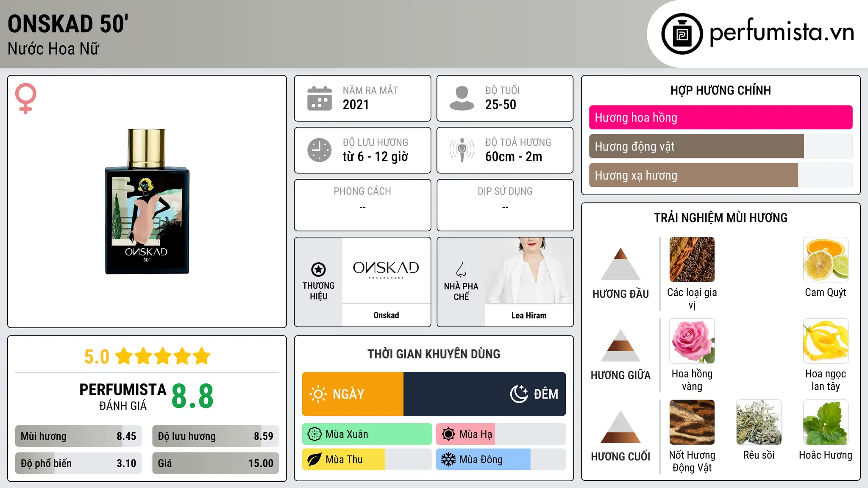
Task: Open the Cam Quýt note image
Action: click(x=826, y=260)
